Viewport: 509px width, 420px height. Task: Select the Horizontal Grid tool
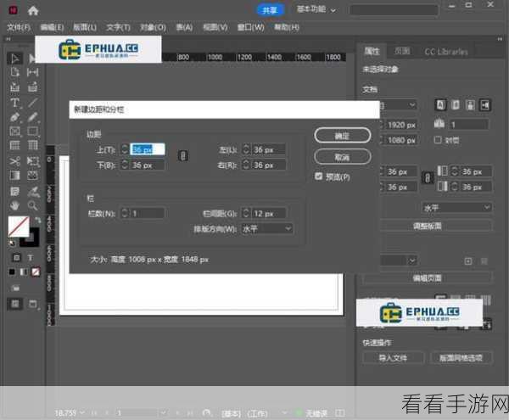pos(14,145)
